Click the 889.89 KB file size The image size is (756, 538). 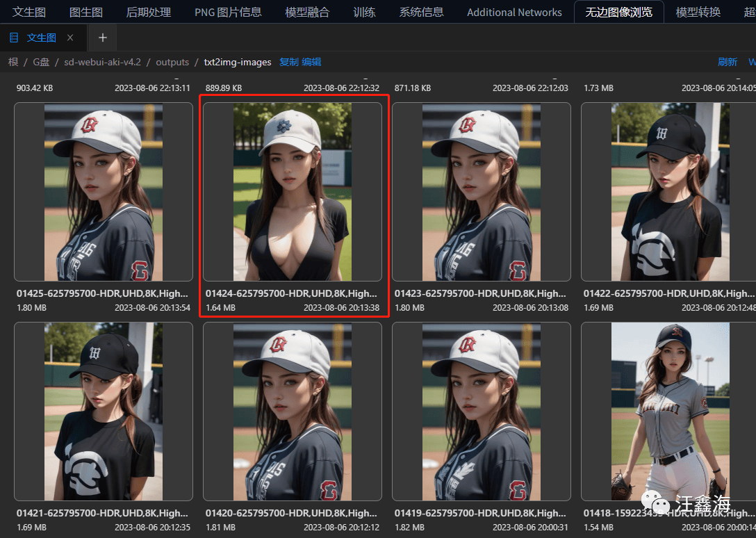[224, 88]
